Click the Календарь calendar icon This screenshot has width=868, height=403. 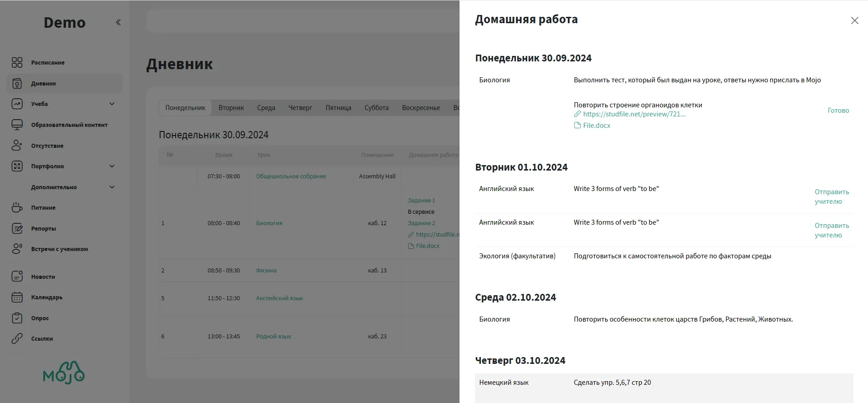17,297
